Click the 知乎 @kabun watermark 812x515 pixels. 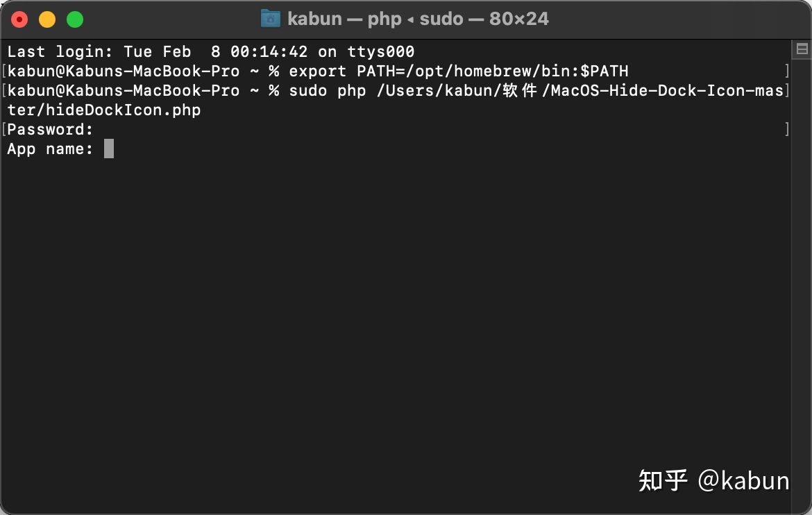(x=713, y=480)
